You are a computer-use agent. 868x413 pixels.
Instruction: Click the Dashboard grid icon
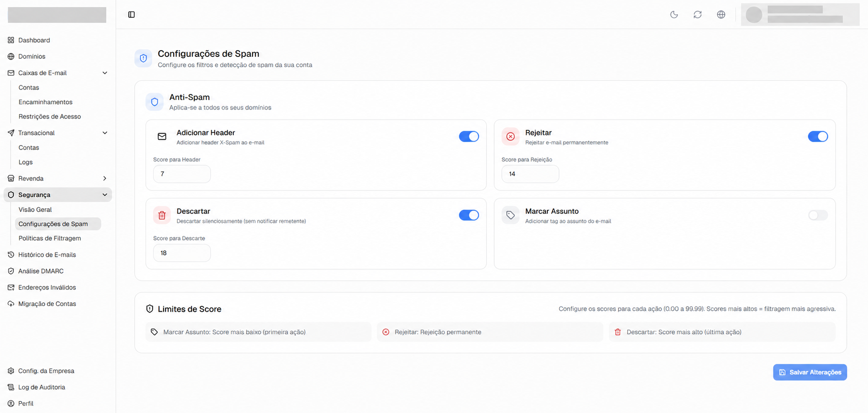[11, 40]
